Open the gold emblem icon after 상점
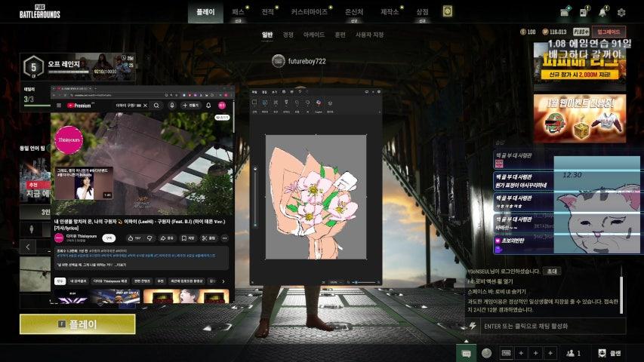The height and width of the screenshot is (362, 644). [447, 11]
